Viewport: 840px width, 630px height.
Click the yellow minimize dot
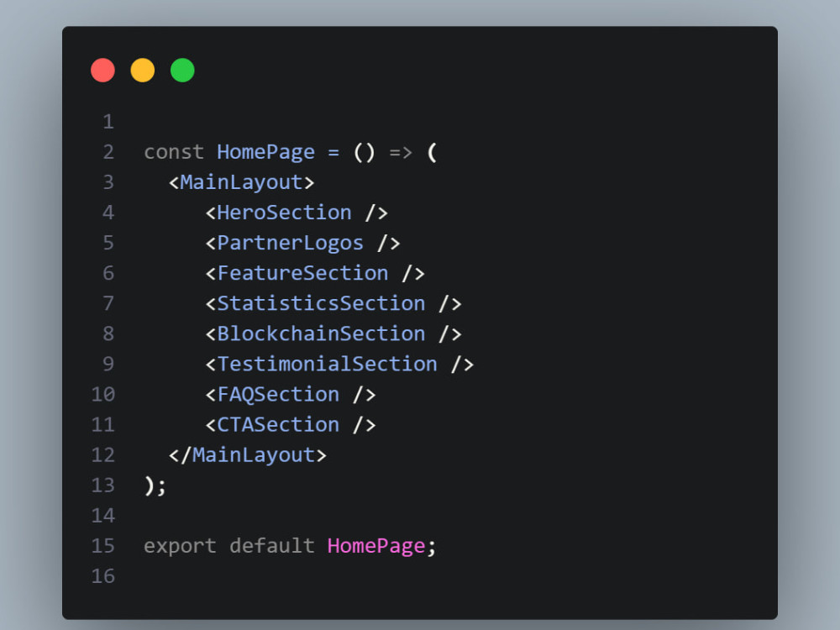click(143, 71)
